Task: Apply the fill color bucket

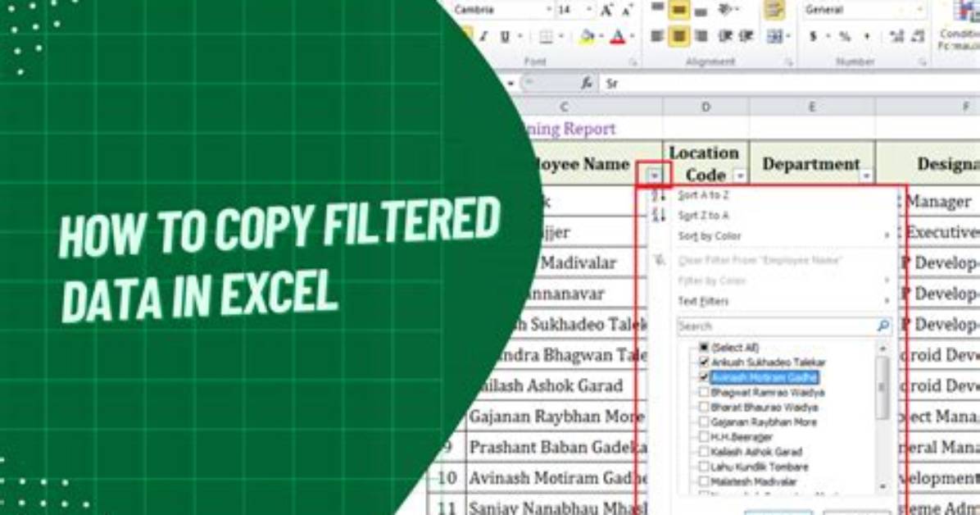Action: 586,37
